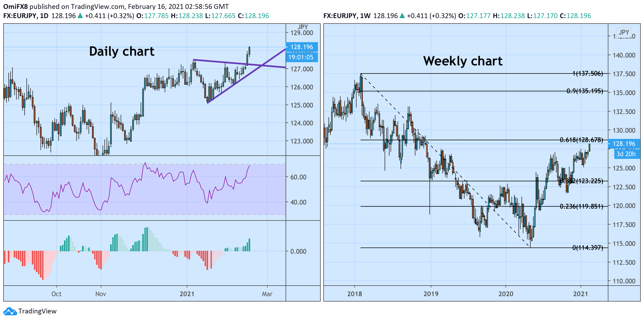This screenshot has width=644, height=321.
Task: Click the 129.000 tick on daily price axis
Action: (x=302, y=33)
